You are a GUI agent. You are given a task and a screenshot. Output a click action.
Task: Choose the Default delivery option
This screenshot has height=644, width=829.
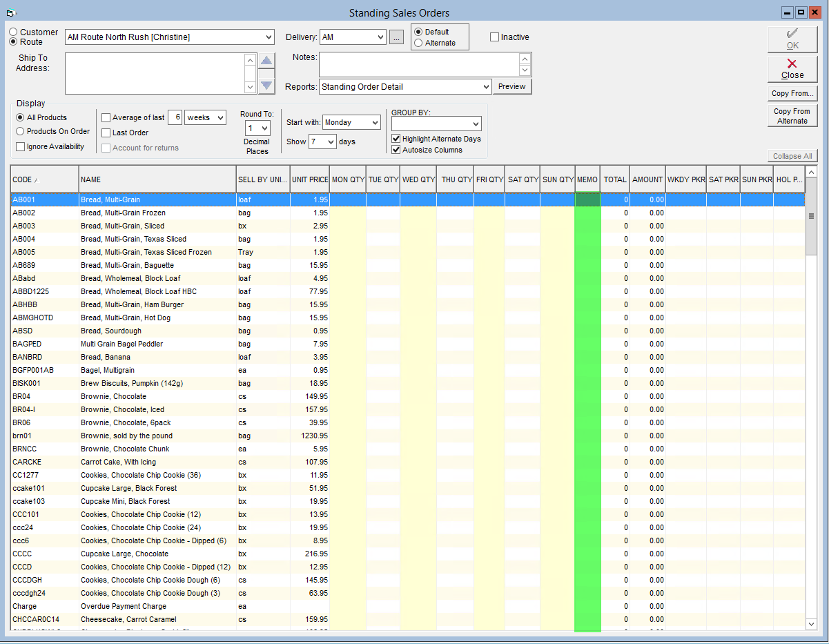[x=418, y=32]
